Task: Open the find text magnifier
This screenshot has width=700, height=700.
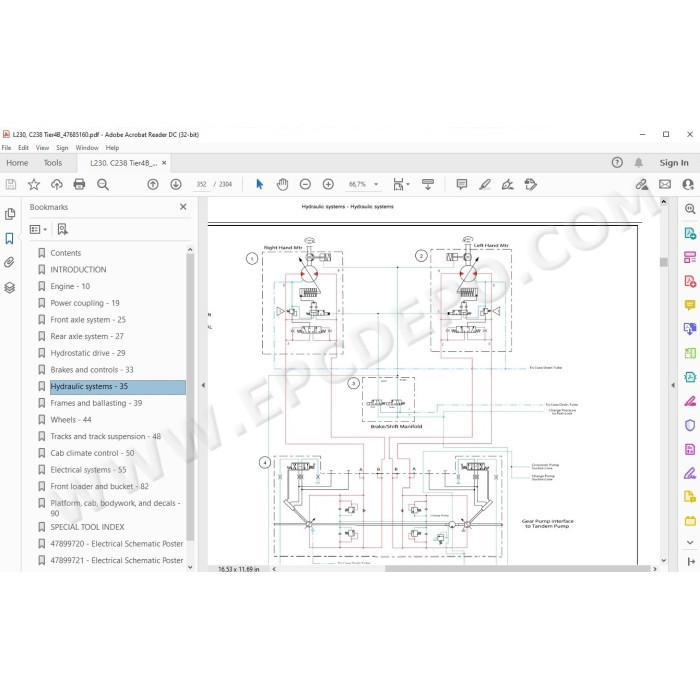Action: point(103,184)
